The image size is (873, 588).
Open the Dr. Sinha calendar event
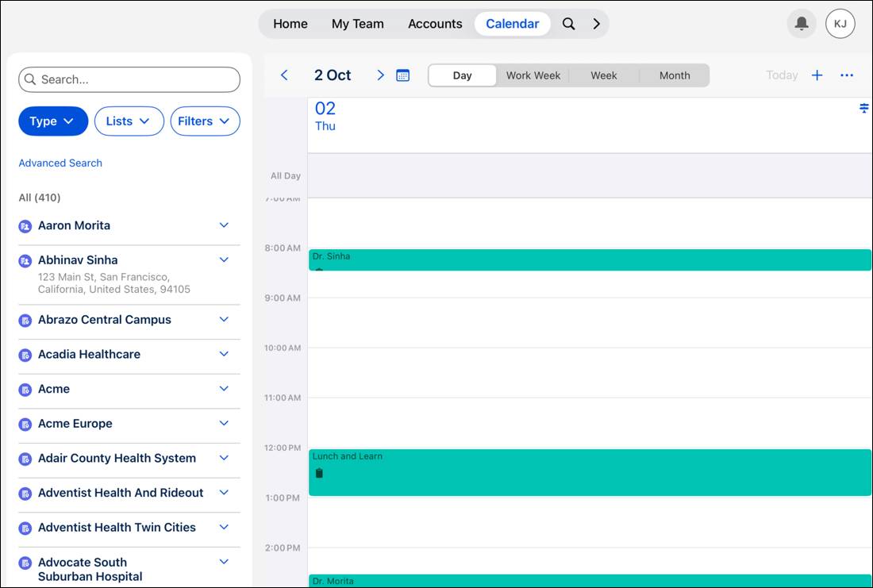[x=590, y=260]
